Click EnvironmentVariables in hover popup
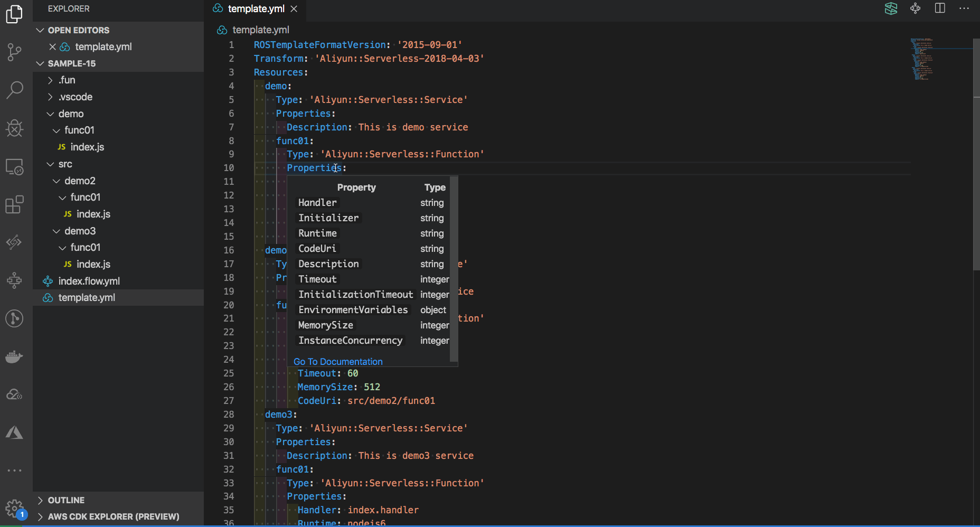 click(353, 310)
